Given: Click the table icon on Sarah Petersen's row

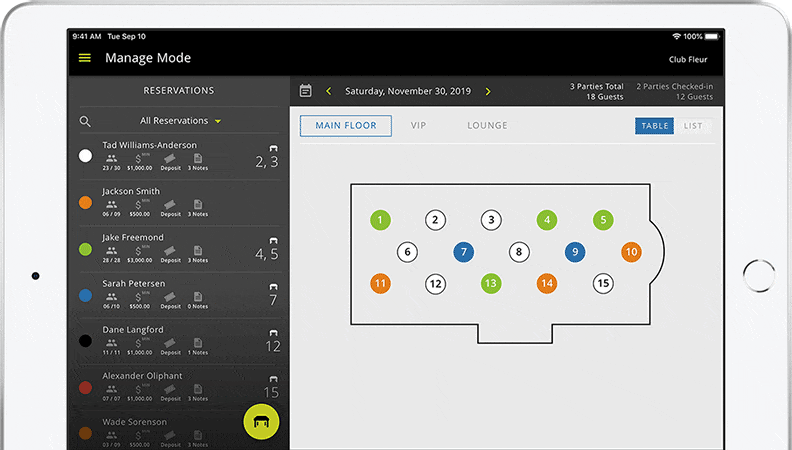Looking at the screenshot, I should coord(273,288).
